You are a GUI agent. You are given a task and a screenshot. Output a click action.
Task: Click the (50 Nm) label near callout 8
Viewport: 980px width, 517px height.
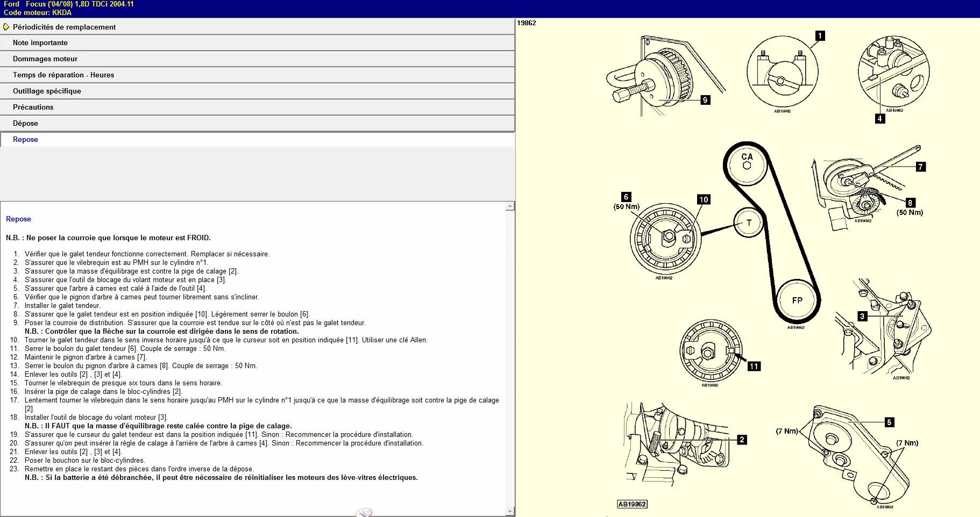[x=910, y=213]
